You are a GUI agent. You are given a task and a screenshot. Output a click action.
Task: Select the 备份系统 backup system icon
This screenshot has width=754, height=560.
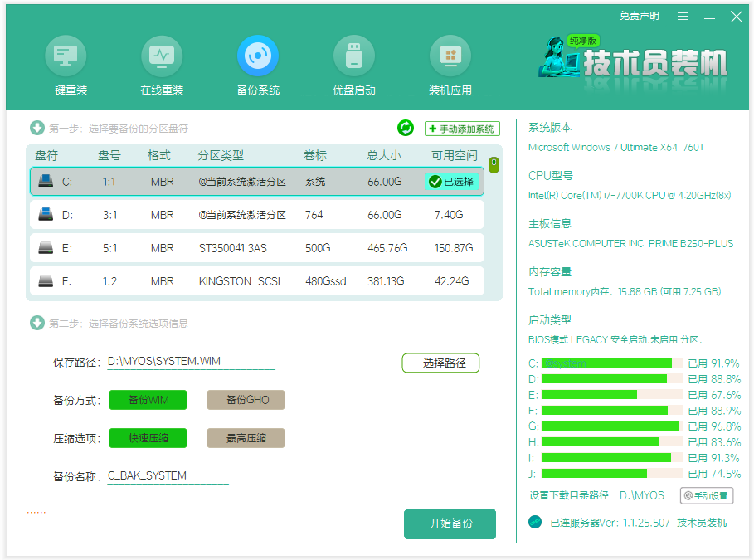point(258,56)
